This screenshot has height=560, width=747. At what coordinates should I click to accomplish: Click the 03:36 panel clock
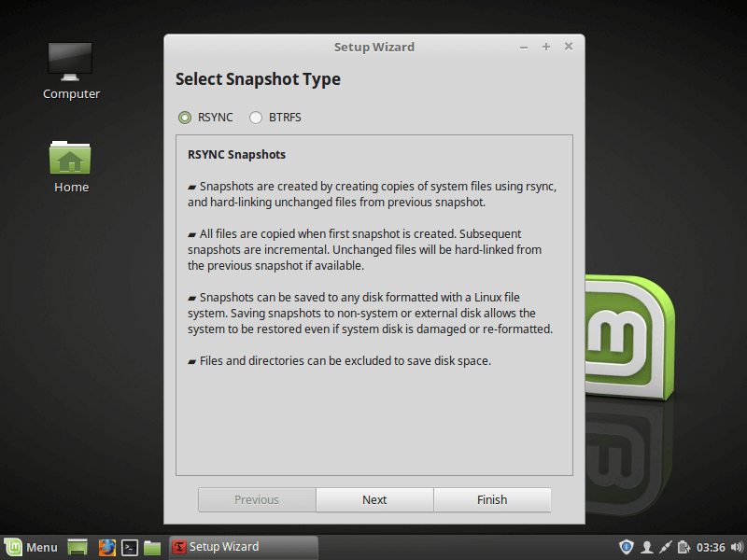coord(711,547)
